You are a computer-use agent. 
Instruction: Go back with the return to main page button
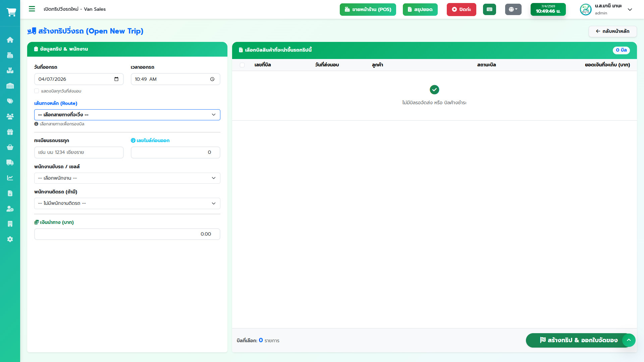pyautogui.click(x=612, y=31)
